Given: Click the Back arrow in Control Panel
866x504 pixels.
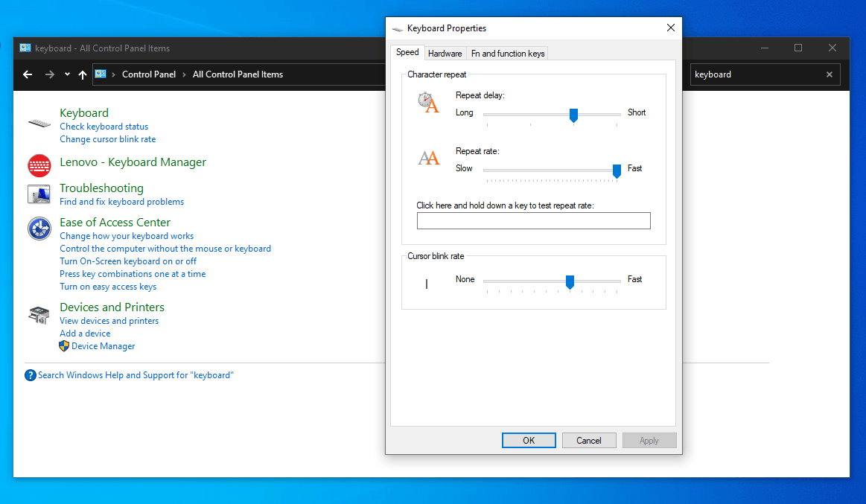Looking at the screenshot, I should (x=28, y=74).
